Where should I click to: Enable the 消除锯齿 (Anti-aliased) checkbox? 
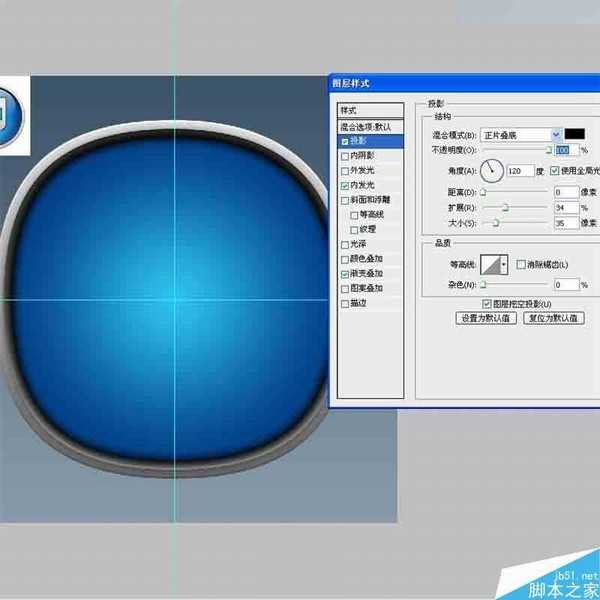pyautogui.click(x=520, y=264)
